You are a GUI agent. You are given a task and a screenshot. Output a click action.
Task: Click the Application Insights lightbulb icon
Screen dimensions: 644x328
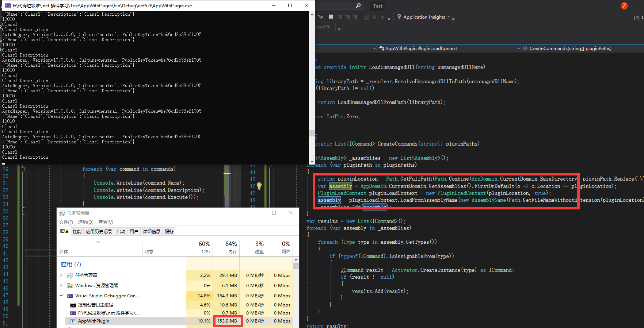pyautogui.click(x=399, y=17)
